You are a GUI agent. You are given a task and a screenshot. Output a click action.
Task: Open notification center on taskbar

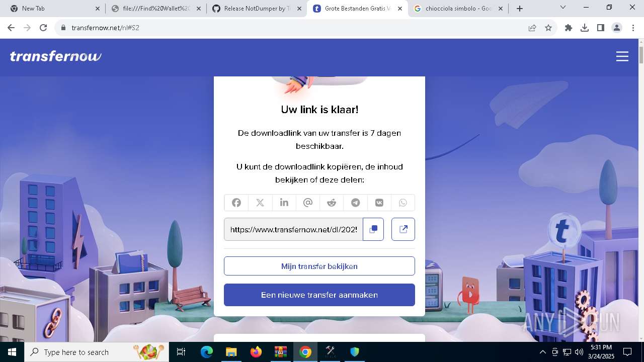627,352
